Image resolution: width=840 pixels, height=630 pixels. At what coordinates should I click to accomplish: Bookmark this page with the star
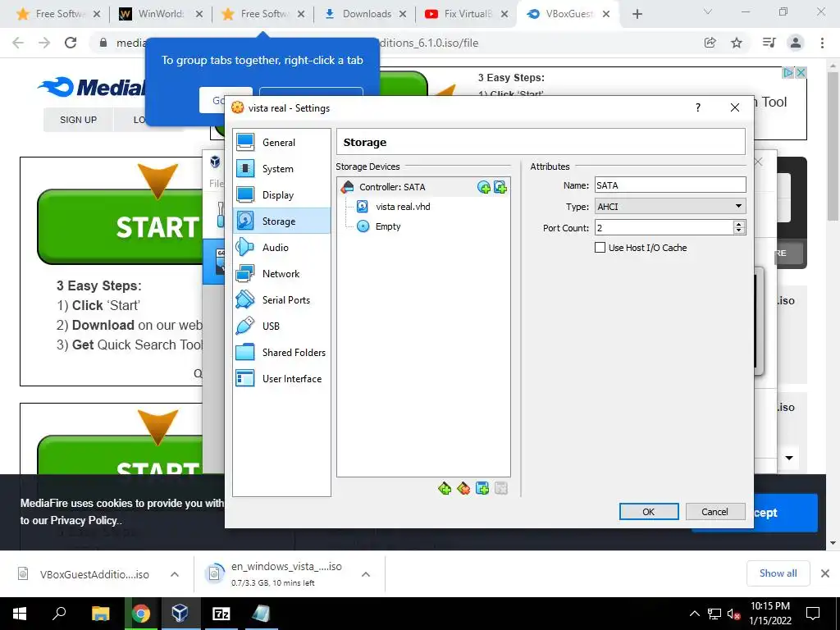pos(737,43)
